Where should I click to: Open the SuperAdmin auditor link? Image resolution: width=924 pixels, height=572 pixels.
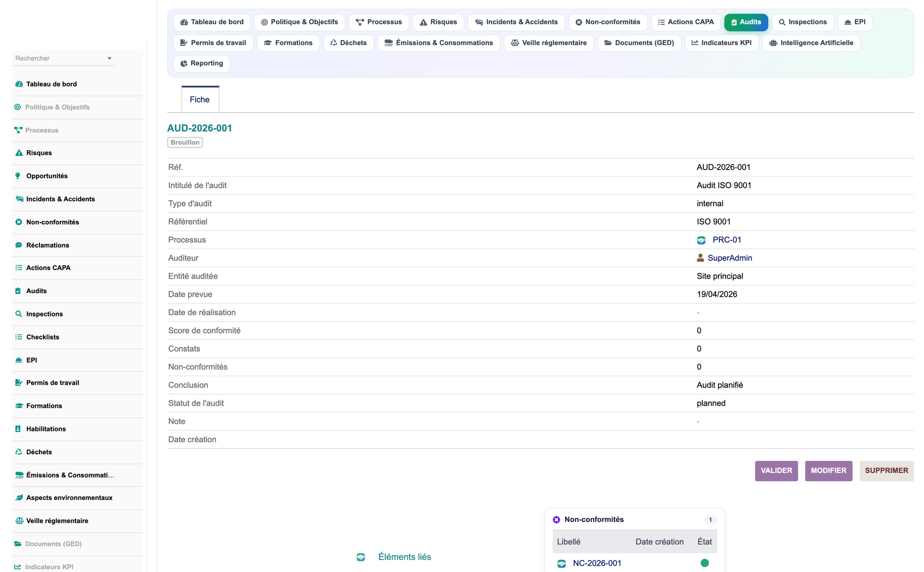tap(730, 258)
